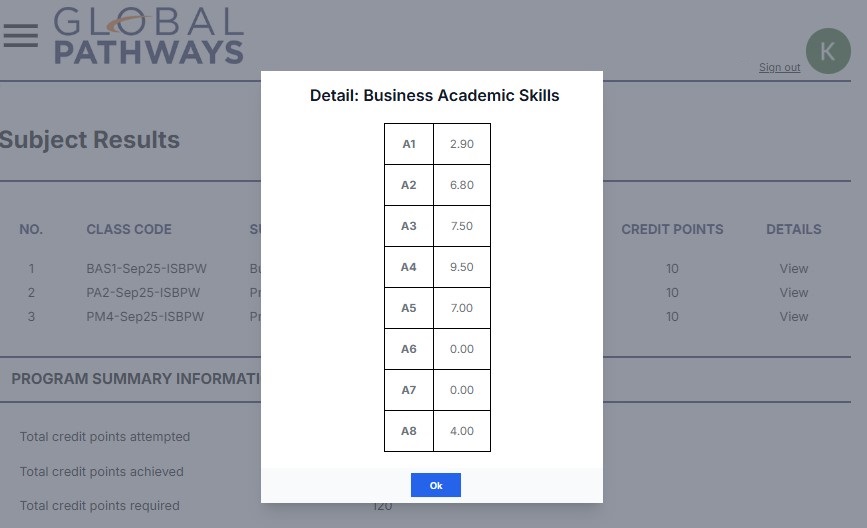This screenshot has width=867, height=528.
Task: Click the Sign out link
Action: pos(779,67)
